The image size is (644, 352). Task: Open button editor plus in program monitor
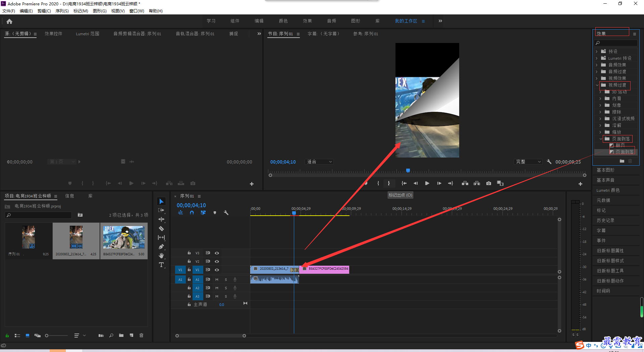click(580, 184)
